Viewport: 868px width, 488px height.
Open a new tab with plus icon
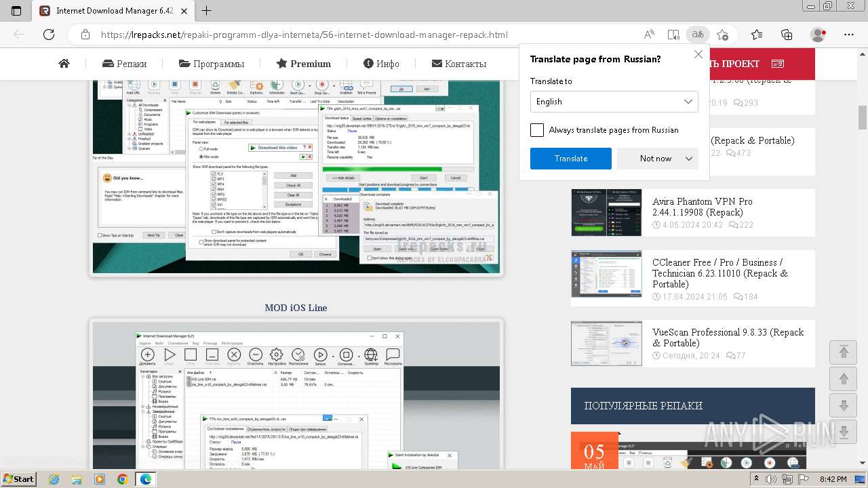point(207,11)
